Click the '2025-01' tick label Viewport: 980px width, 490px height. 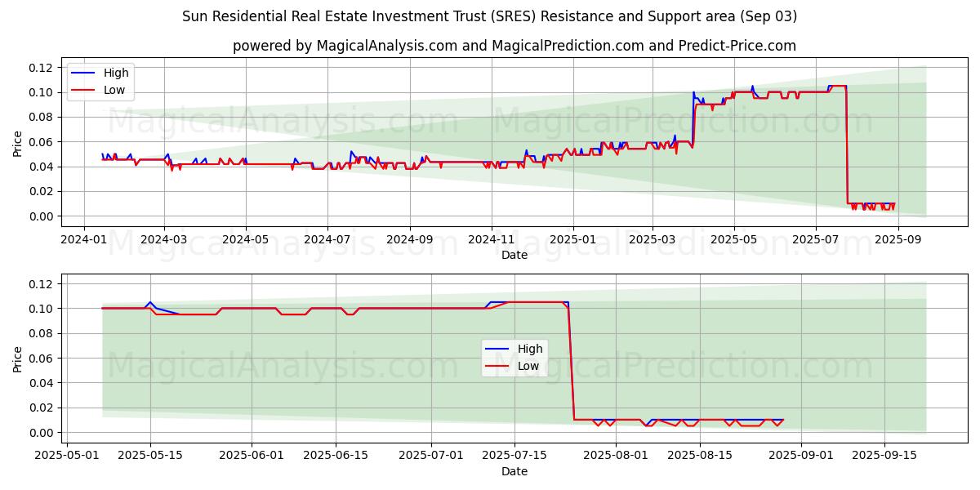573,238
